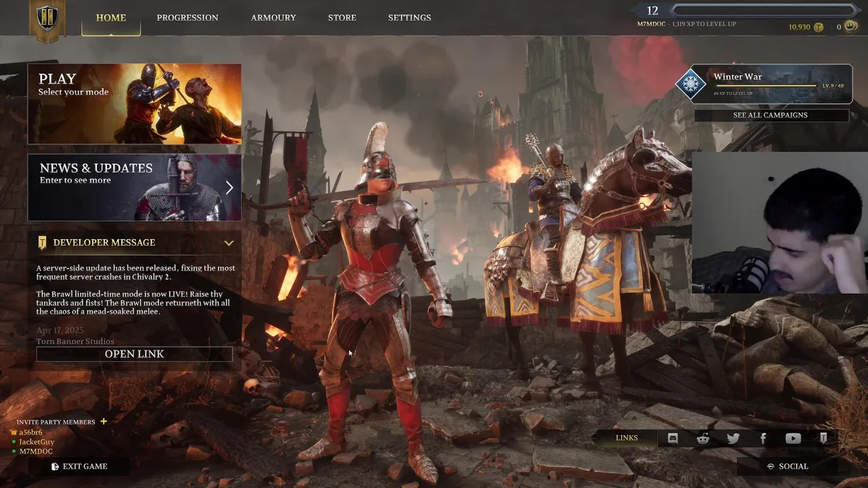Select party member M7MDOC in party list
The image size is (868, 488).
coord(35,451)
